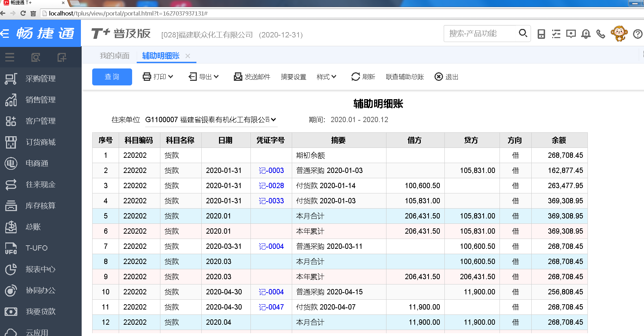The image size is (644, 336).
Task: Click the sidebar add-shortcut icon
Action: point(62,57)
